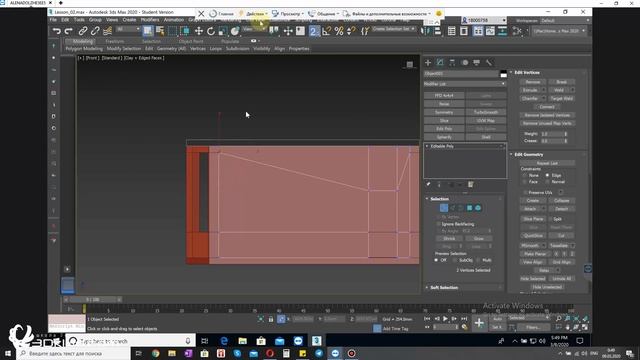The height and width of the screenshot is (360, 640).
Task: Click the Play Animation button
Action: [x=445, y=319]
